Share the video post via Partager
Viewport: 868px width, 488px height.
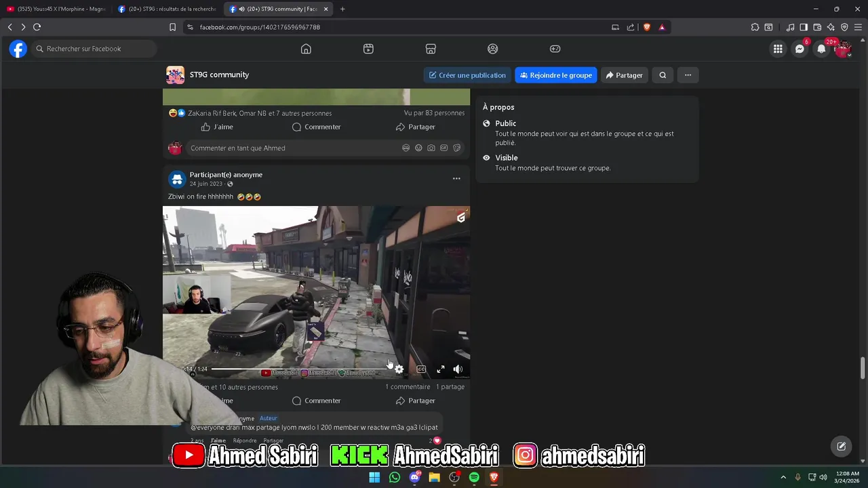[415, 401]
